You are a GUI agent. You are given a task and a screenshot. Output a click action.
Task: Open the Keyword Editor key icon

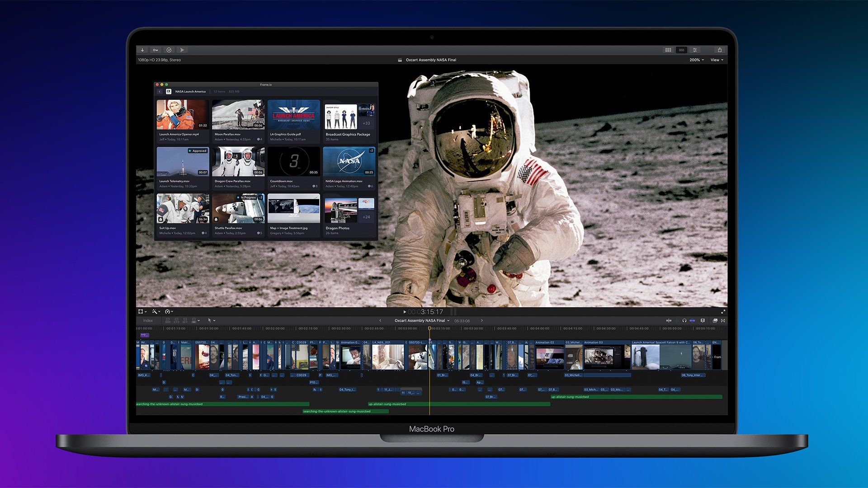tap(156, 50)
